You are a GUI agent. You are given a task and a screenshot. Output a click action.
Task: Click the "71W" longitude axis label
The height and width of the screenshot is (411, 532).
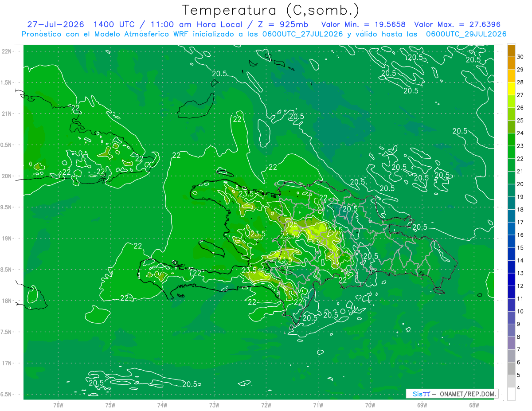[x=318, y=405]
